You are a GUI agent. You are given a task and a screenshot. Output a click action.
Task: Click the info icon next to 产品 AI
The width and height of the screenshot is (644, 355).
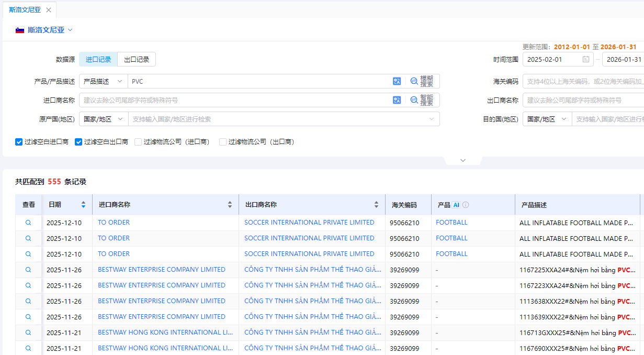pos(466,205)
